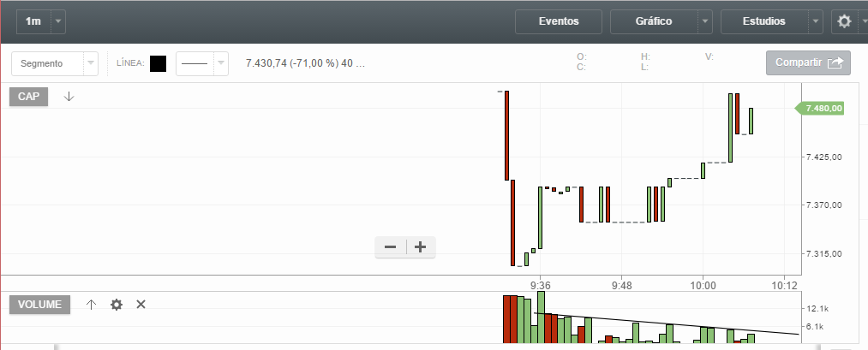
Task: Expand the Gráfico dropdown arrow
Action: click(x=704, y=21)
